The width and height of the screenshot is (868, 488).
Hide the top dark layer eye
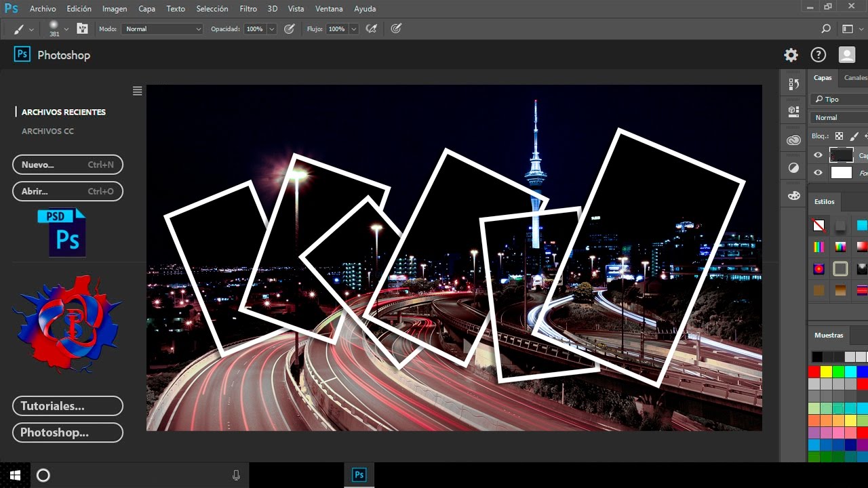coord(818,155)
